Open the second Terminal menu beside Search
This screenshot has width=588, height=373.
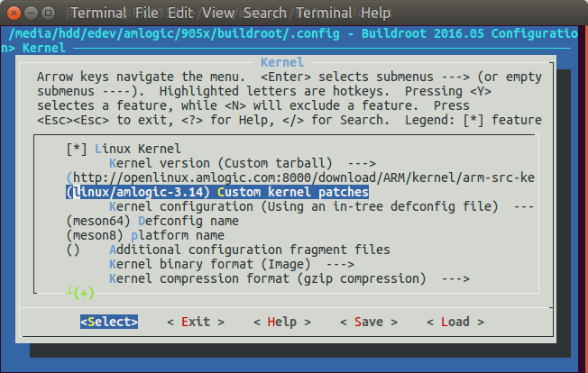(325, 14)
